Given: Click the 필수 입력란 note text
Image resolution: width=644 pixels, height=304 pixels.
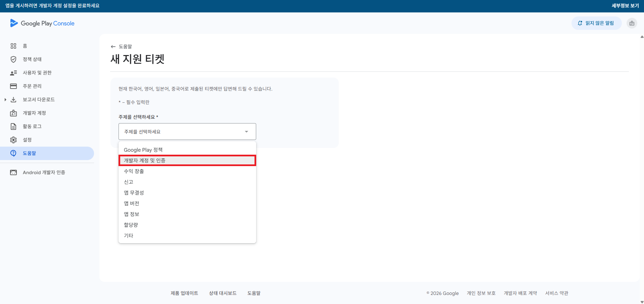Looking at the screenshot, I should point(134,102).
